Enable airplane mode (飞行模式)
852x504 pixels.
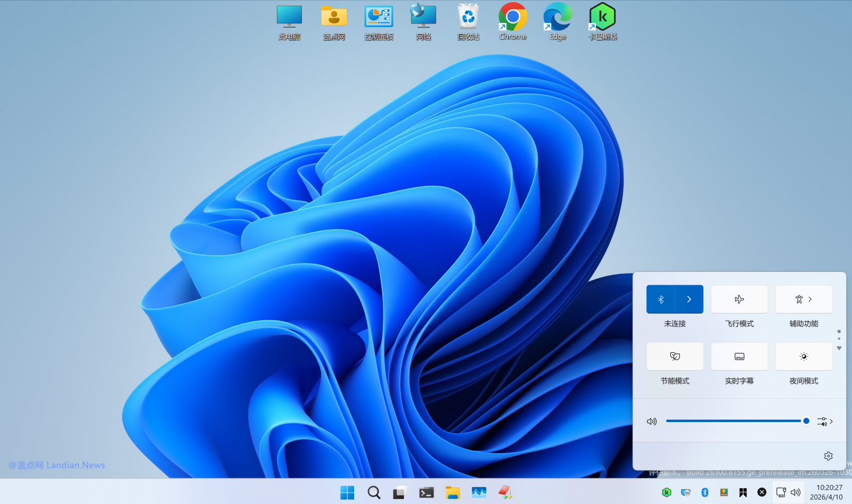click(x=739, y=300)
